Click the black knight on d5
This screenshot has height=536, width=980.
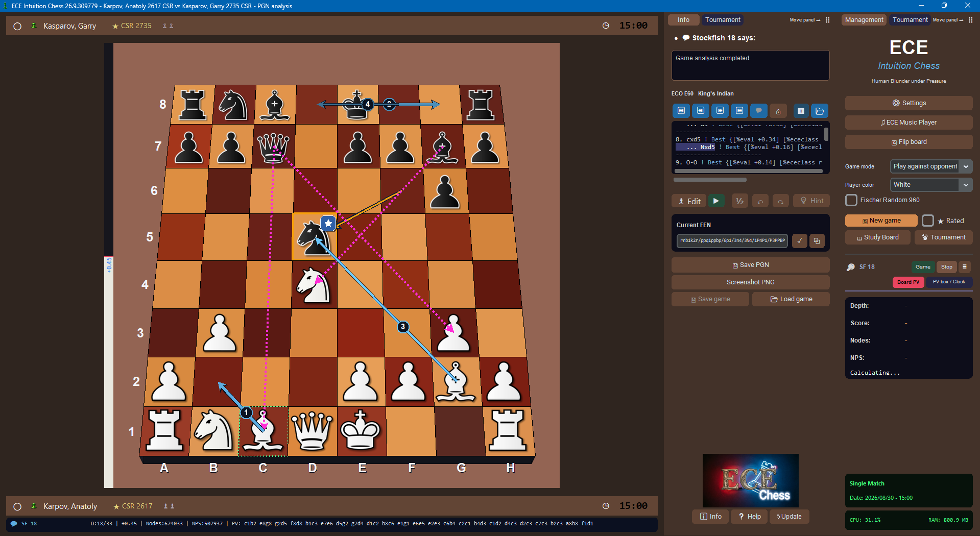pos(313,237)
